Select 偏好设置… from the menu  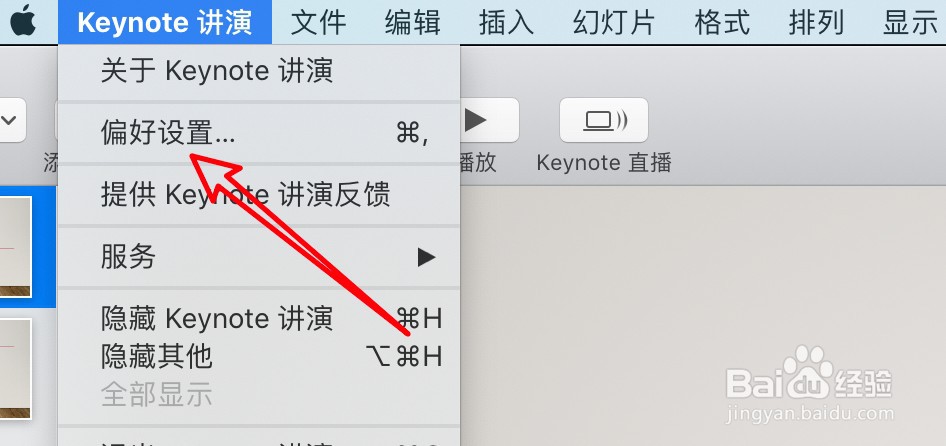pyautogui.click(x=259, y=133)
